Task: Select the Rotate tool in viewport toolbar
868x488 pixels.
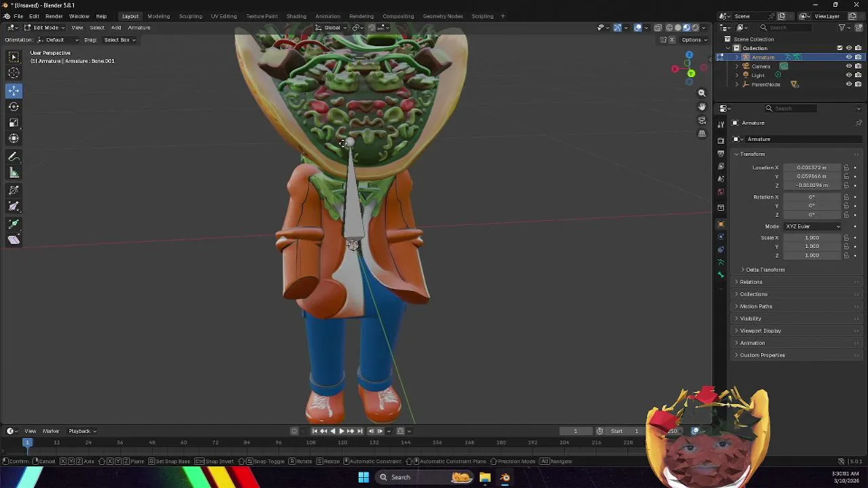Action: [14, 106]
